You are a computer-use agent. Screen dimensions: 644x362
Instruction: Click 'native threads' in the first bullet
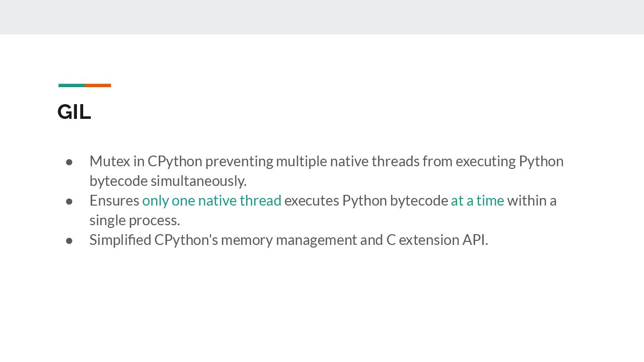[375, 161]
